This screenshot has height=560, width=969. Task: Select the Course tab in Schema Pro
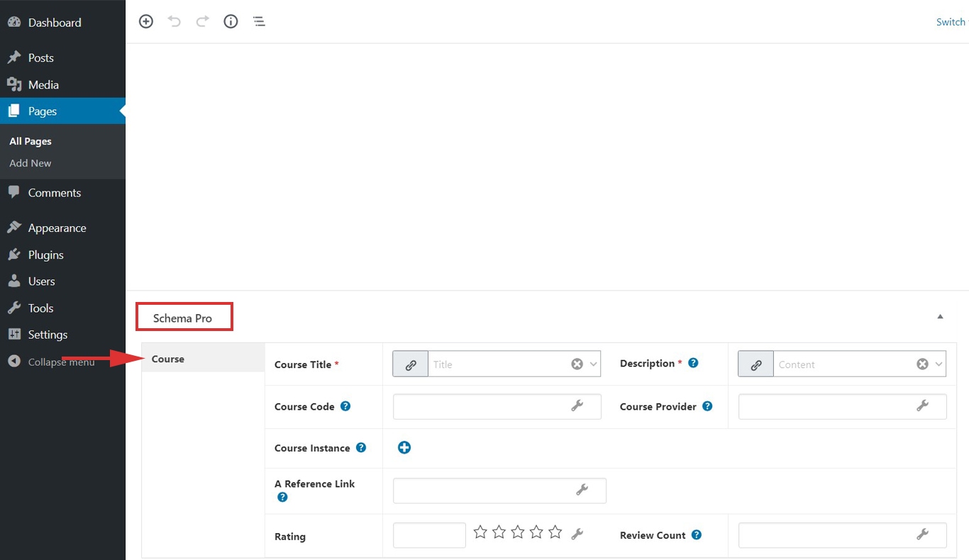click(x=168, y=359)
